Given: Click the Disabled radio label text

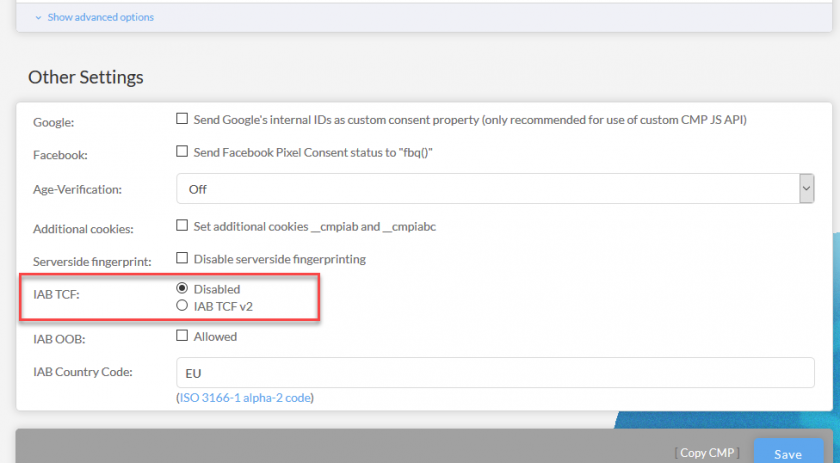Looking at the screenshot, I should [217, 289].
